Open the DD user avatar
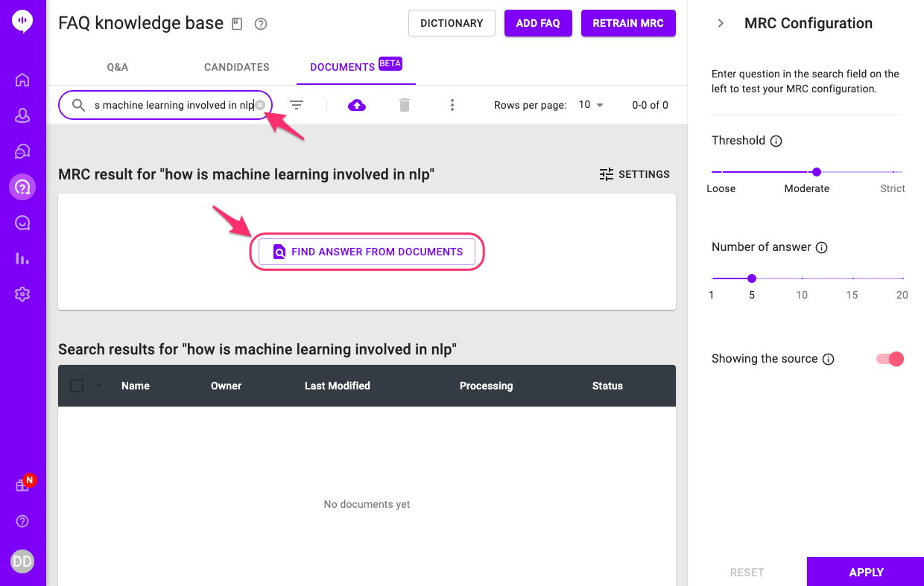Viewport: 924px width, 586px height. click(x=22, y=561)
